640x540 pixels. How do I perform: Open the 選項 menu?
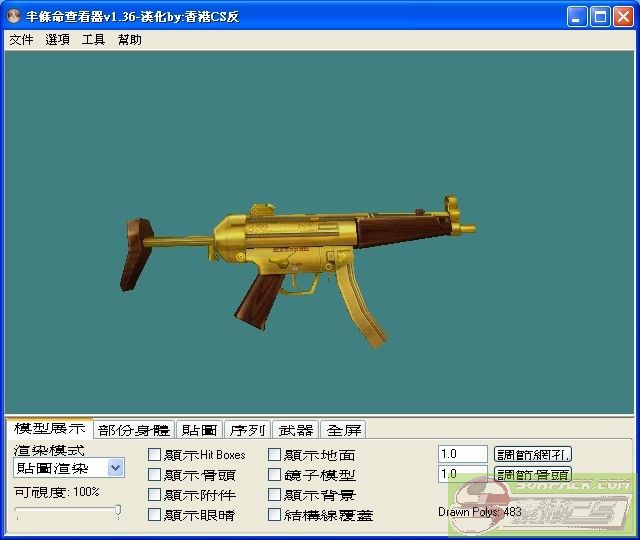[58, 40]
